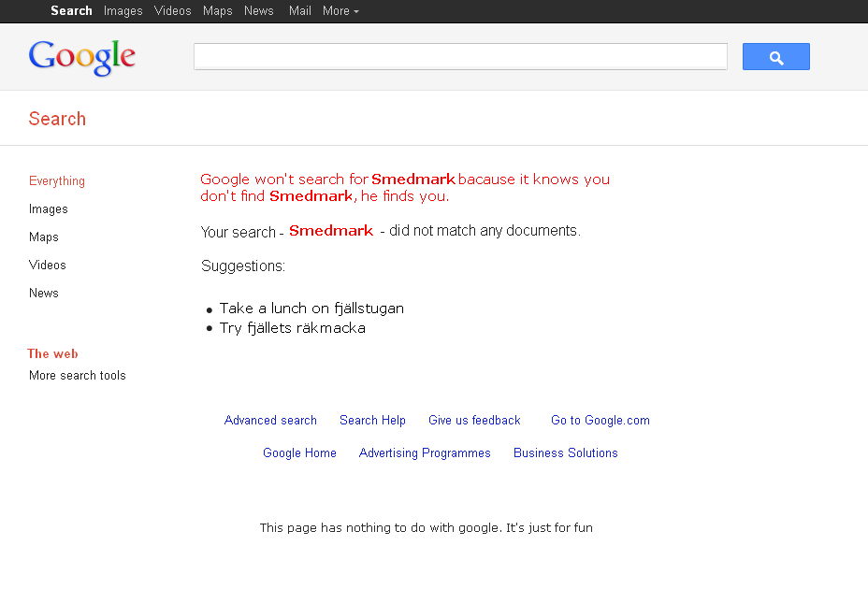Select Search in the top black bar

point(71,11)
